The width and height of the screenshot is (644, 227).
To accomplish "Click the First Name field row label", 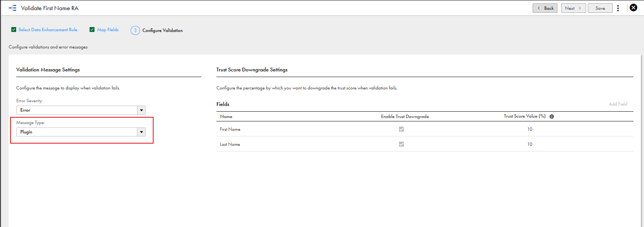I will click(x=230, y=129).
